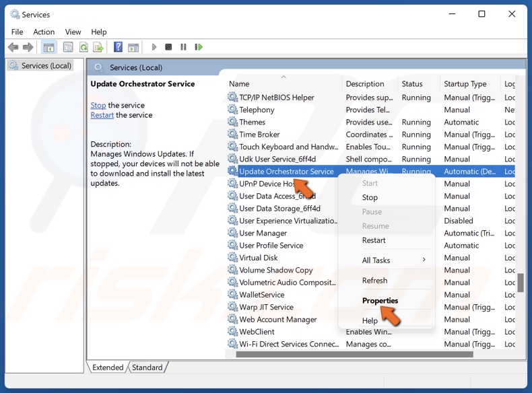Select Wi-Fi Direct Services Connection row
Screen dimensions: 532x393
[x=371, y=344]
